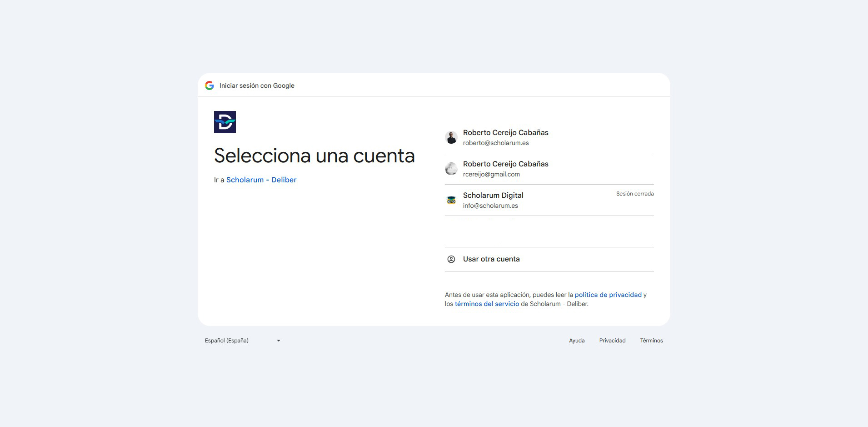Viewport: 868px width, 427px height.
Task: Click the dropdown arrow beside Español (España)
Action: [x=279, y=340]
